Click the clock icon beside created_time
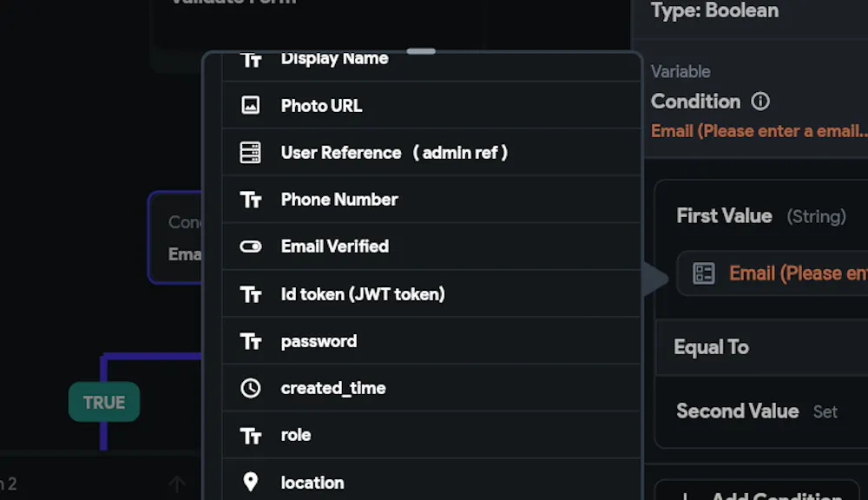Image resolution: width=868 pixels, height=500 pixels. pos(250,388)
